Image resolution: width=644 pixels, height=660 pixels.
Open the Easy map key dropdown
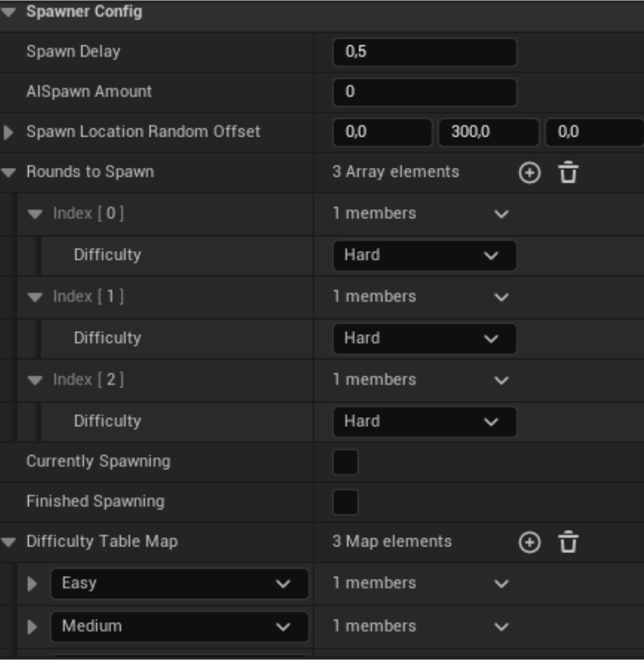[178, 583]
